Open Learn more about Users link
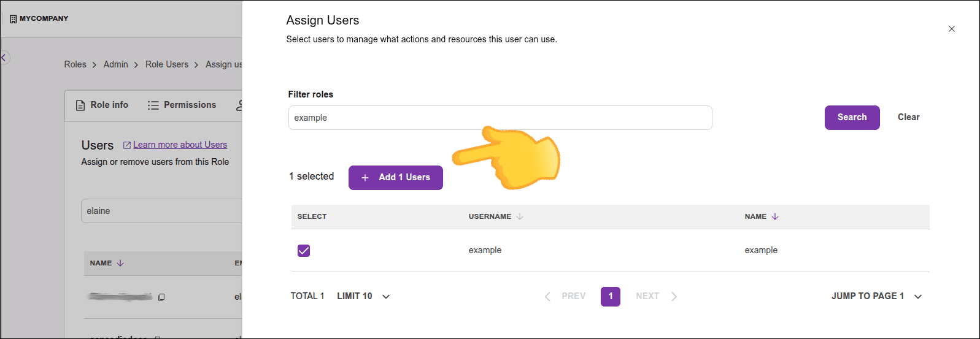The width and height of the screenshot is (980, 339). pyautogui.click(x=180, y=145)
